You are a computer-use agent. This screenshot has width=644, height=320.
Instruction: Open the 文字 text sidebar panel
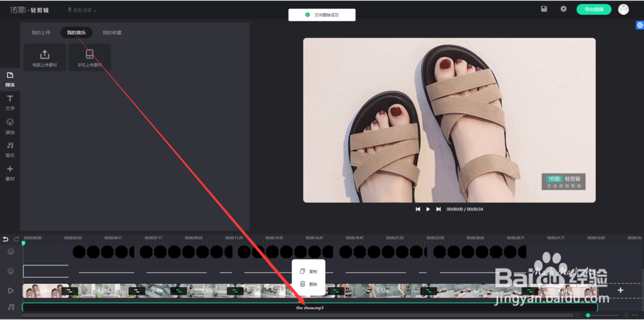[x=10, y=102]
